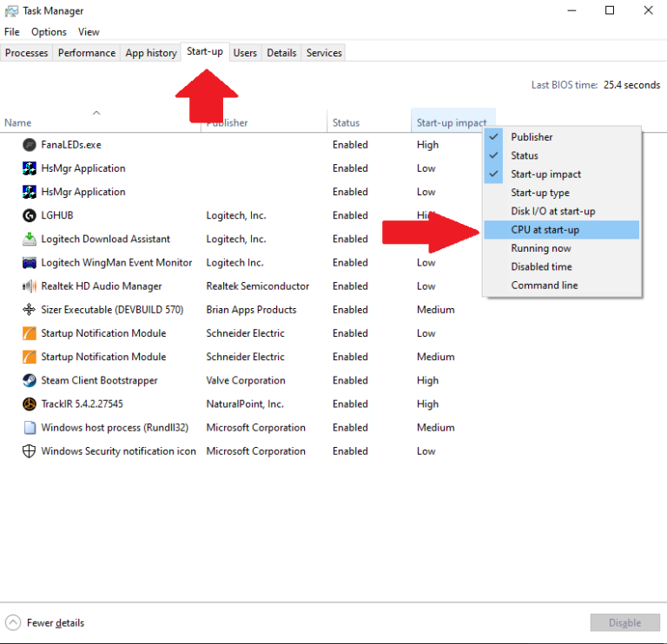
Task: Click the LGHUB Logitech icon
Action: click(29, 215)
